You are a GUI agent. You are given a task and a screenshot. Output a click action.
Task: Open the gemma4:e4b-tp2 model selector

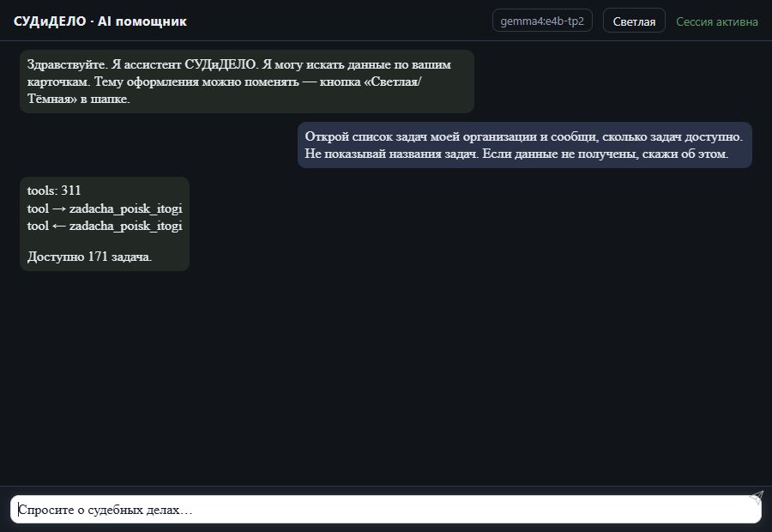coord(542,21)
